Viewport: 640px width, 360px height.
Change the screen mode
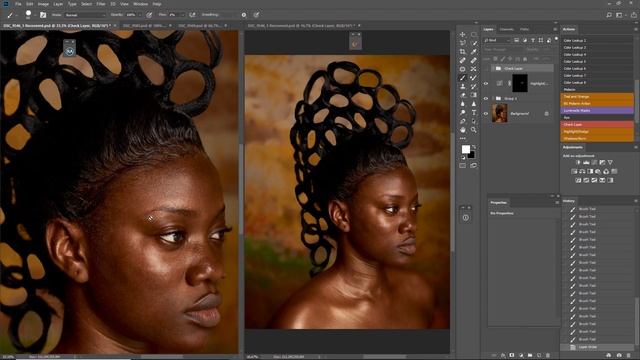tap(473, 166)
